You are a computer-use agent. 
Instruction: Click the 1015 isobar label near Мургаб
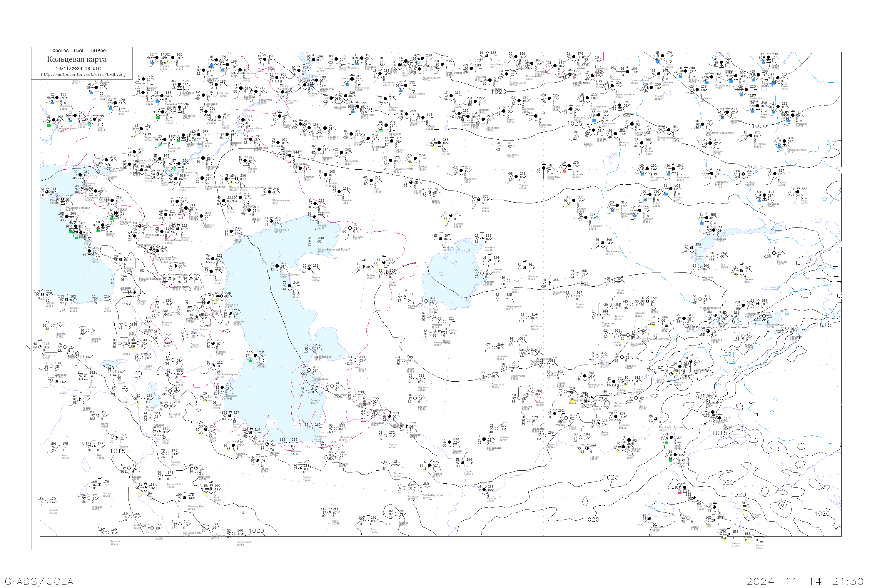pos(720,433)
